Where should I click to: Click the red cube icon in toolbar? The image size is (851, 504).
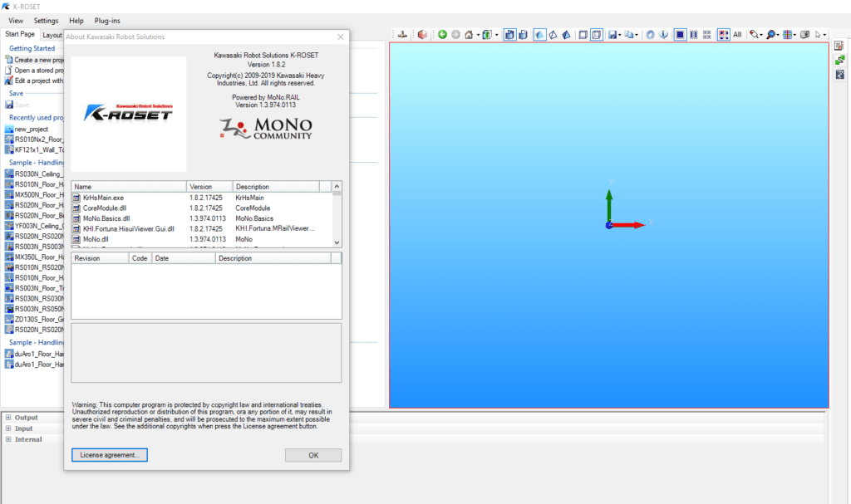pyautogui.click(x=422, y=35)
